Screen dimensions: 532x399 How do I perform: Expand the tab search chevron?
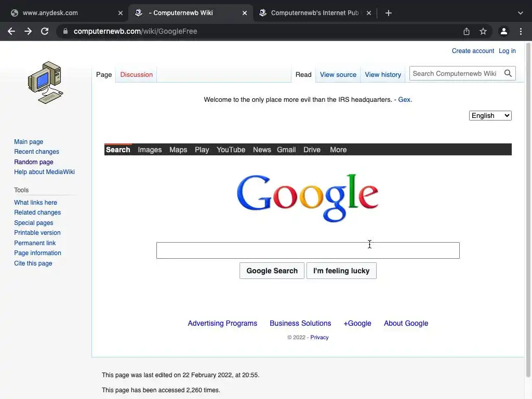(521, 13)
